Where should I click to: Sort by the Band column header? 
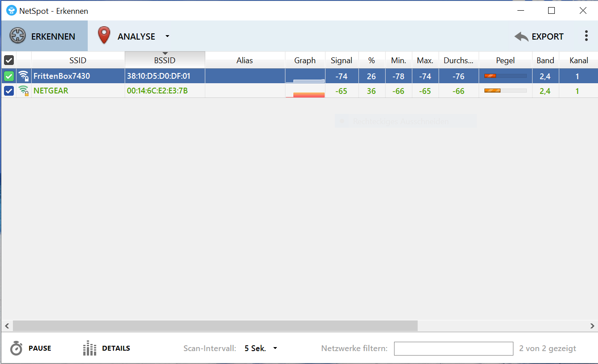point(545,61)
